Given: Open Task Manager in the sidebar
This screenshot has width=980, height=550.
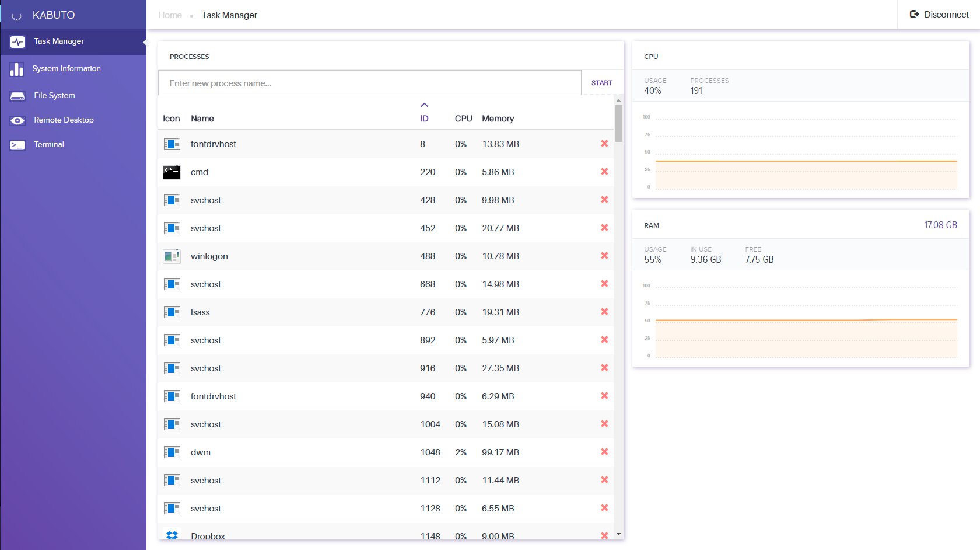Looking at the screenshot, I should (x=73, y=41).
